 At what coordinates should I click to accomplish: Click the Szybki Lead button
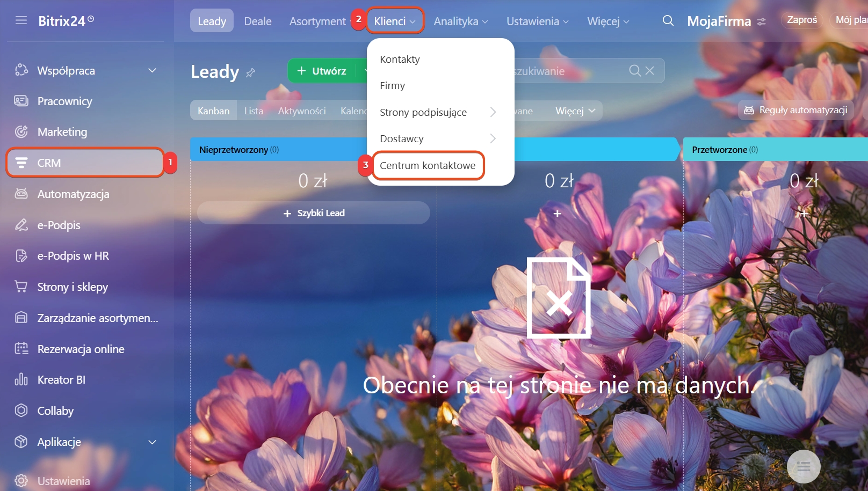click(x=314, y=213)
